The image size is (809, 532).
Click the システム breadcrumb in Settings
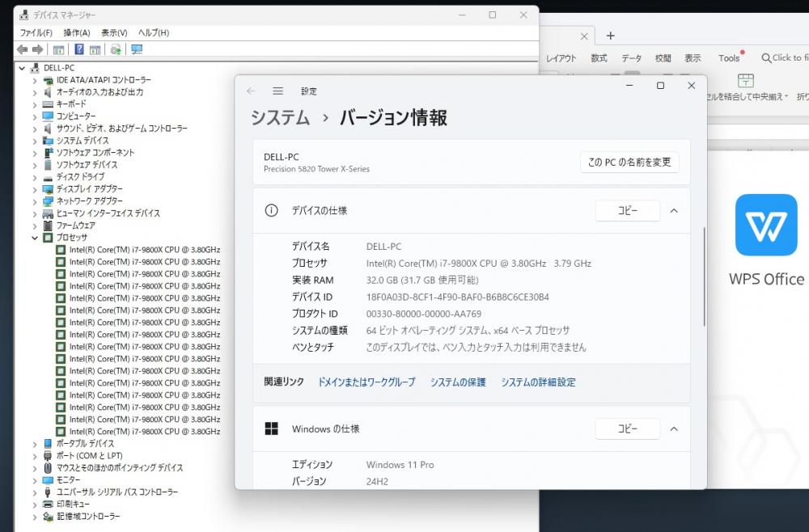280,117
